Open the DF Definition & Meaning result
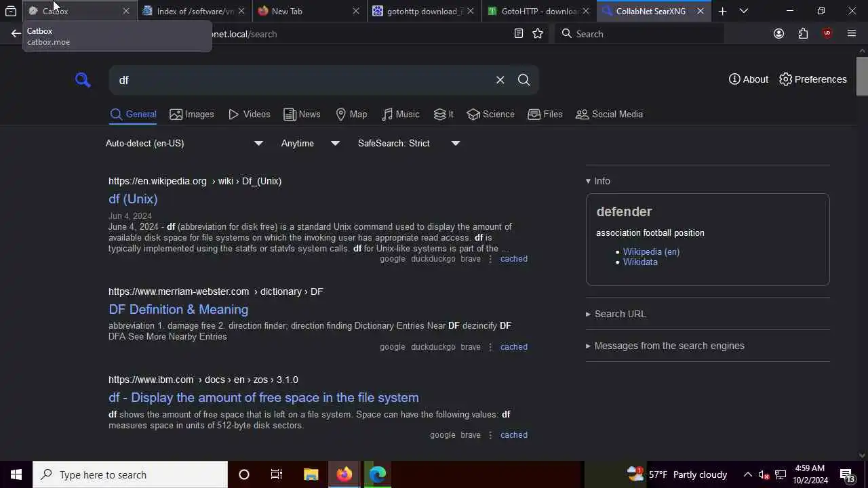This screenshot has height=488, width=868. [x=178, y=309]
